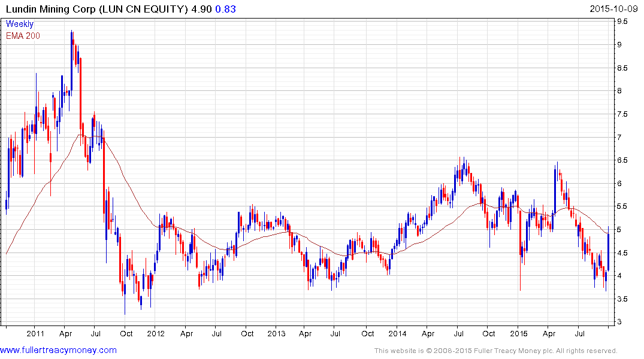
Task: Click the copyright notice text
Action: click(x=496, y=351)
